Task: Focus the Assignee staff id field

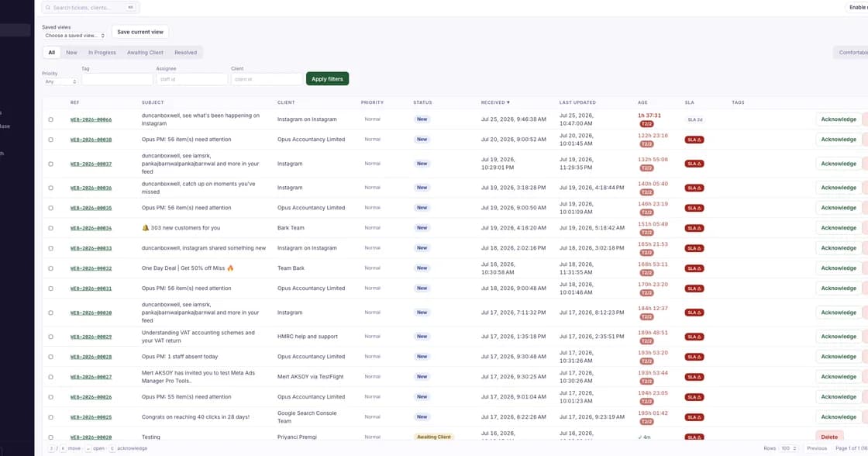Action: point(191,79)
